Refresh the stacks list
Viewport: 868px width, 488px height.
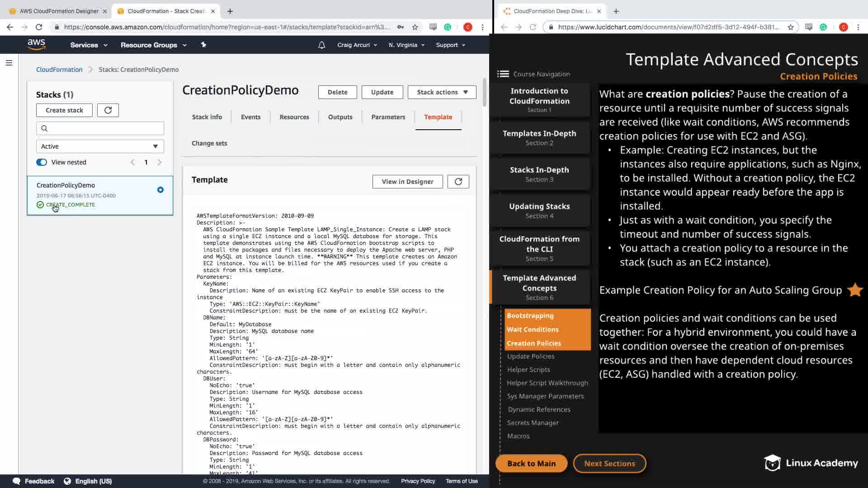point(108,110)
